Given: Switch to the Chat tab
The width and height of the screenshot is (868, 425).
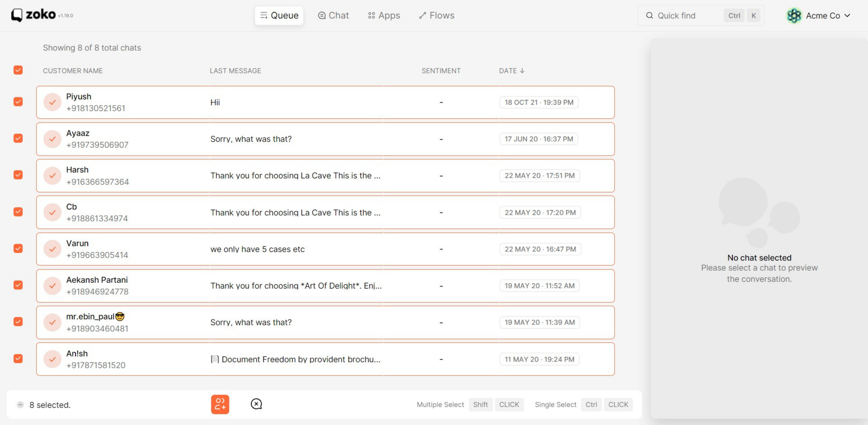Looking at the screenshot, I should point(333,16).
